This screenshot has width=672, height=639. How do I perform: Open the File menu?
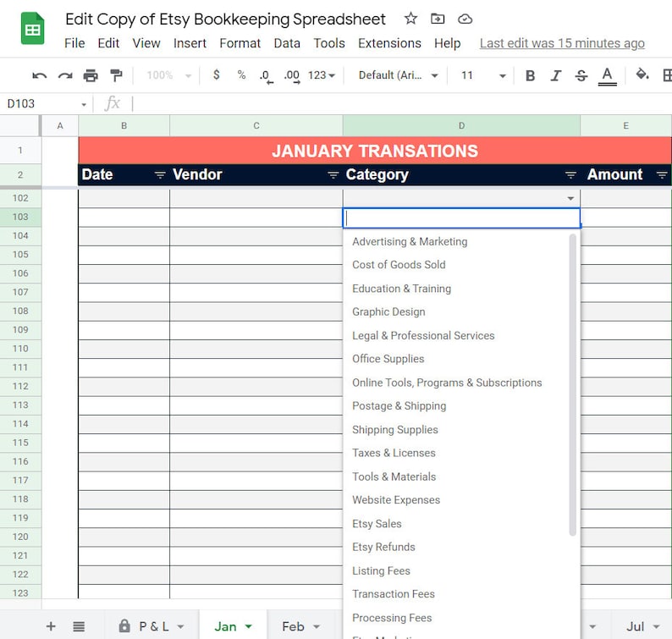pyautogui.click(x=74, y=43)
